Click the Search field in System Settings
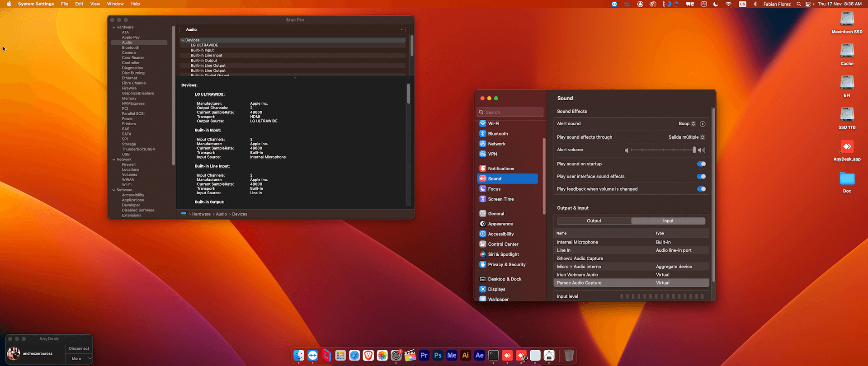 tap(511, 113)
